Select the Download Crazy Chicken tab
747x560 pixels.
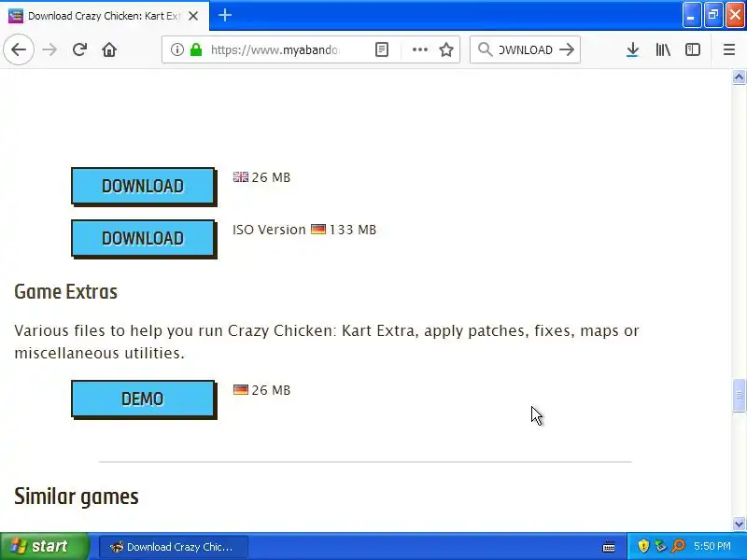pyautogui.click(x=105, y=16)
